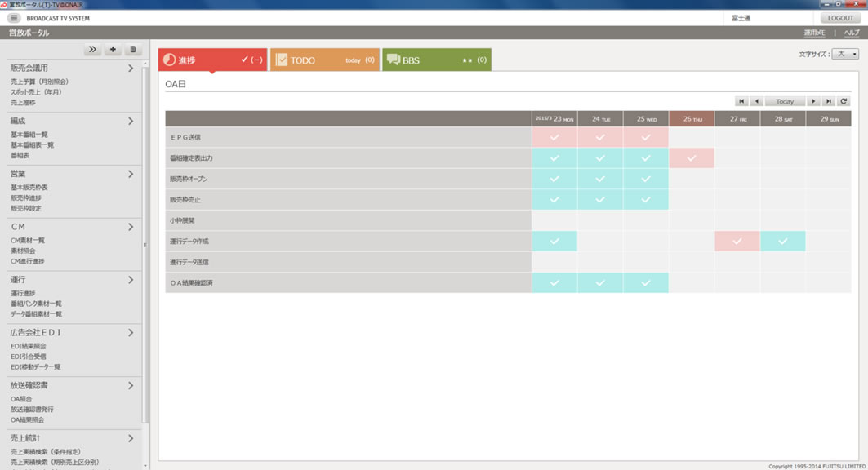Click the double-chevron collapse sidebar icon
The width and height of the screenshot is (868, 470).
click(x=92, y=50)
